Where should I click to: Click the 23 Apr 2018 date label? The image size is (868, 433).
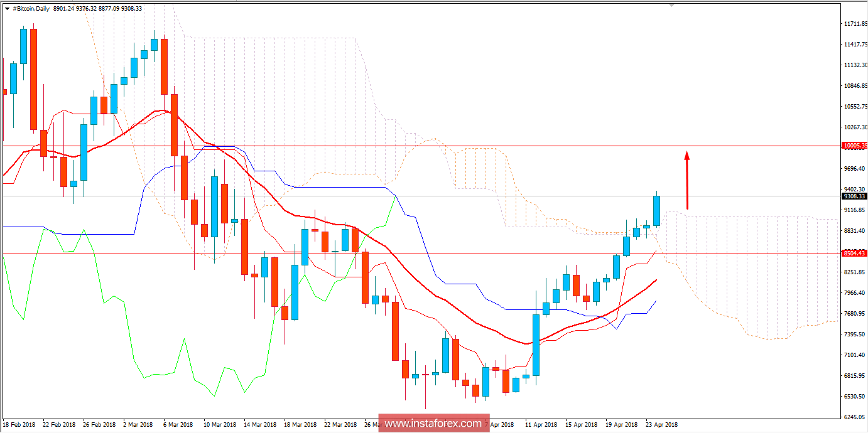(x=662, y=425)
